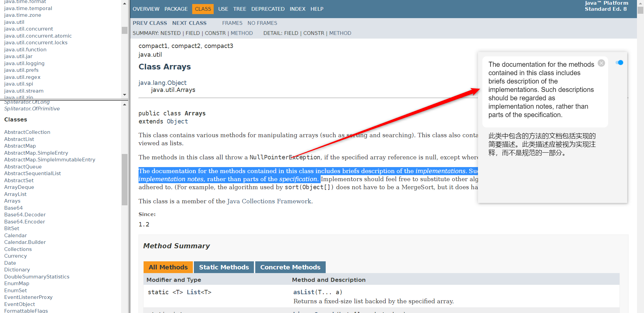Open java.util.jar package
This screenshot has height=313, width=644.
click(x=18, y=56)
